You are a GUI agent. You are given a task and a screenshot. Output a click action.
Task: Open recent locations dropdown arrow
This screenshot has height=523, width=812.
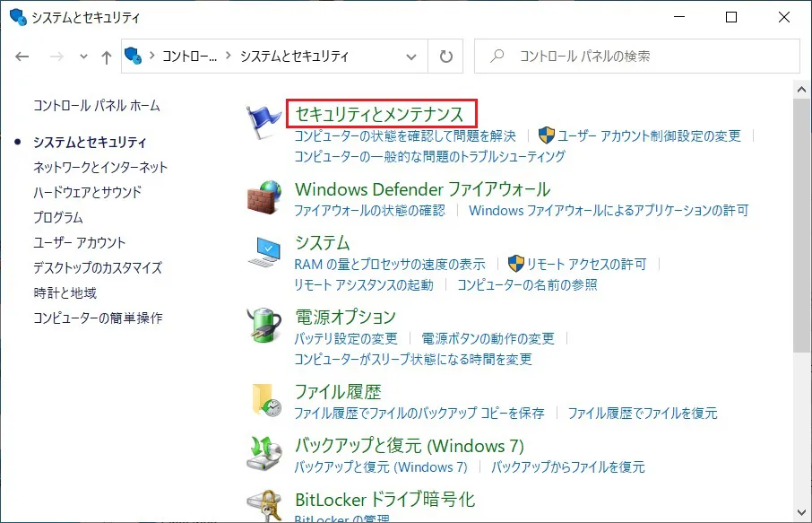tap(83, 57)
